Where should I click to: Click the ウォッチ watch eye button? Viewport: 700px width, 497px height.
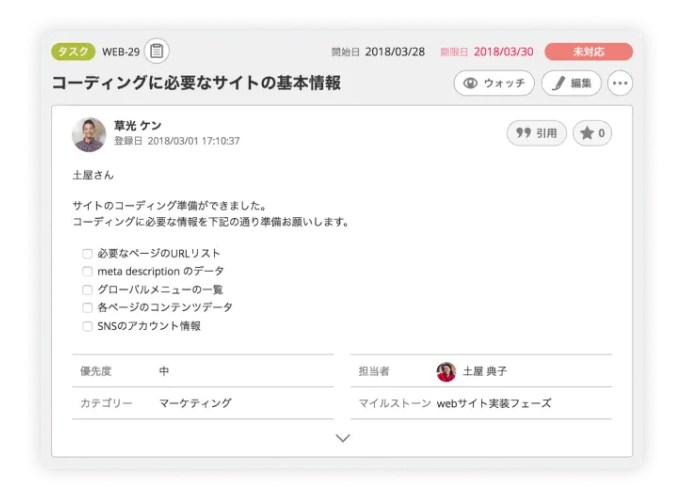click(x=494, y=83)
